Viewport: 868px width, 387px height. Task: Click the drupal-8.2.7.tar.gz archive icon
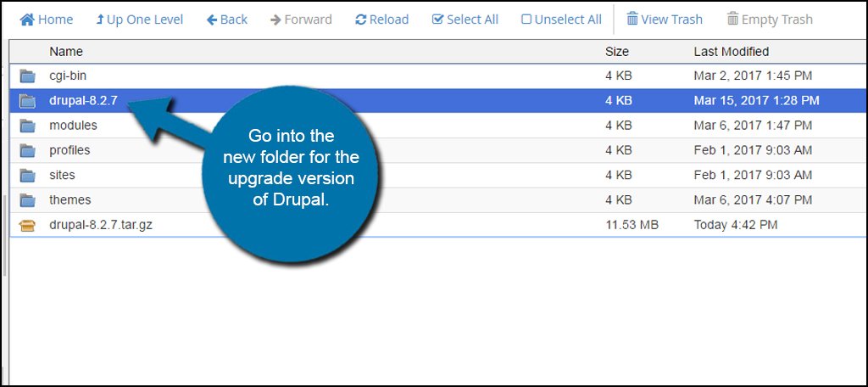click(27, 225)
